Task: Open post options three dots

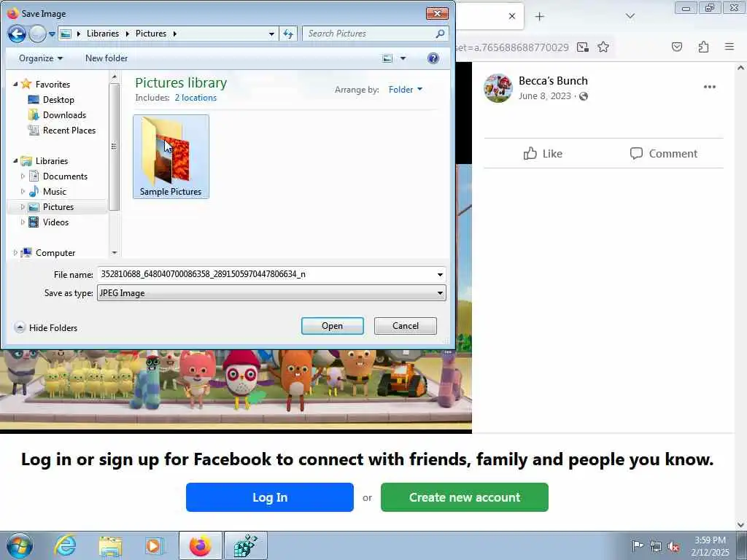Action: coord(709,87)
